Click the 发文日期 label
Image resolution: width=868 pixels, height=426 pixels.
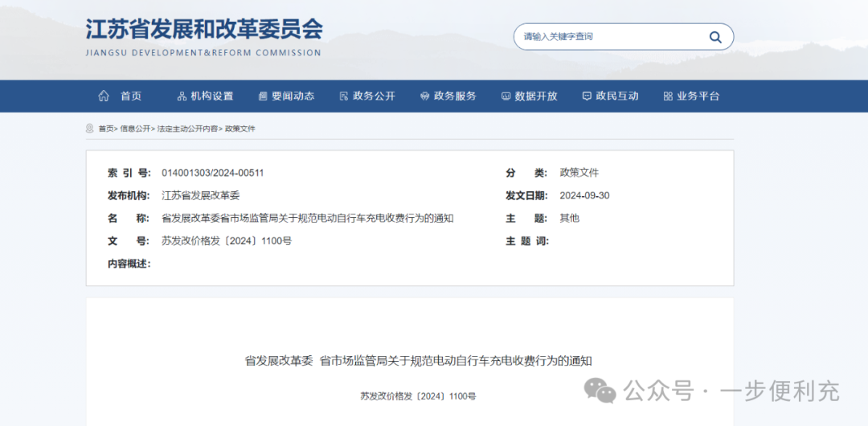[x=527, y=195]
